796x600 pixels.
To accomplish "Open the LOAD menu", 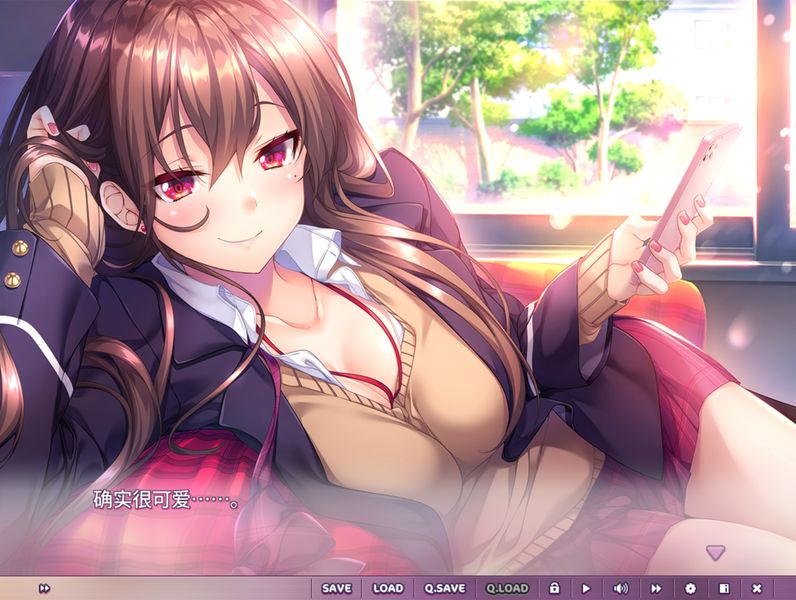I will click(388, 588).
